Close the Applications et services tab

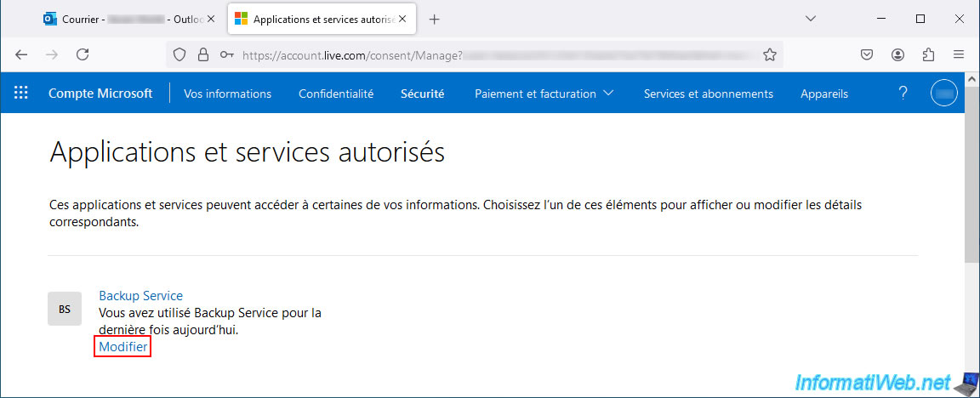point(402,20)
